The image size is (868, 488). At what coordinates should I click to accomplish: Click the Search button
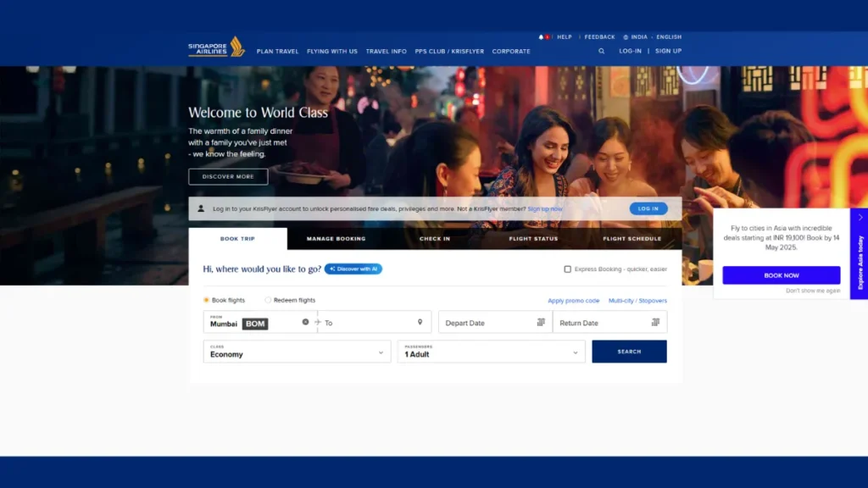coord(629,351)
